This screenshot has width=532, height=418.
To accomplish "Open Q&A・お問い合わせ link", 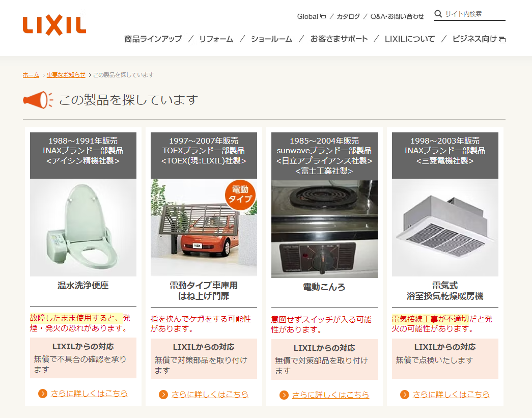I will pyautogui.click(x=397, y=16).
